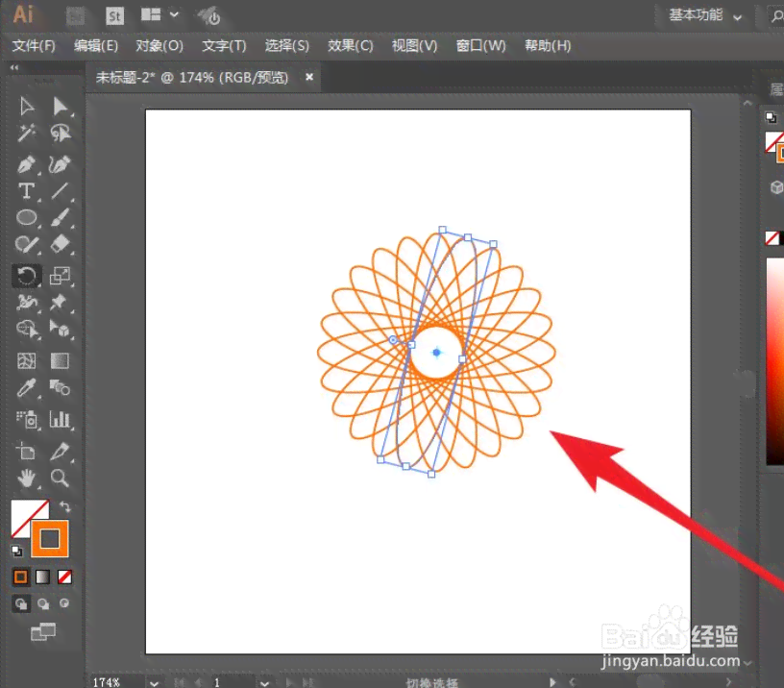Enable Draw Normal mode
Screen dimensions: 784x688
[x=20, y=603]
